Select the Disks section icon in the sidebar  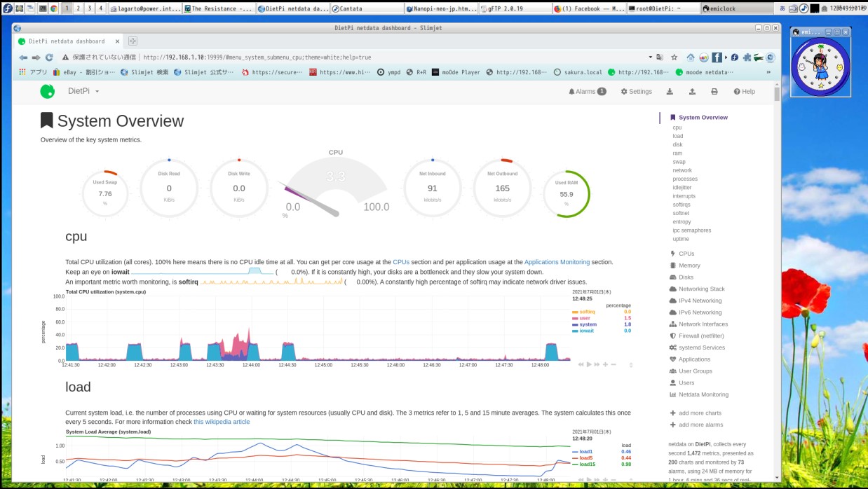[x=672, y=277]
